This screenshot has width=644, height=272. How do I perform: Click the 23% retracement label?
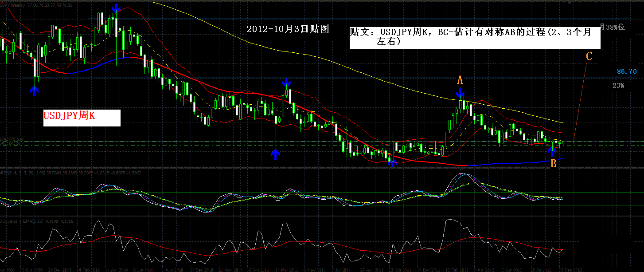point(619,86)
